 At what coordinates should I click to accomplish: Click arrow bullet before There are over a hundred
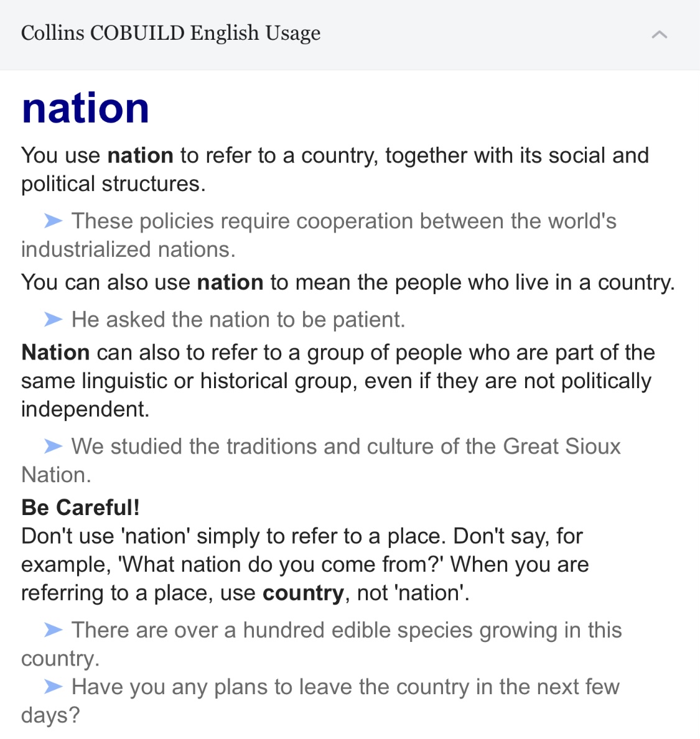coord(54,630)
